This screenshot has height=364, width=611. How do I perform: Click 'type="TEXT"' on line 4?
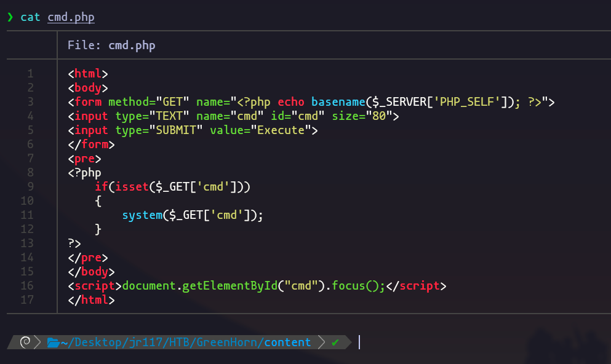pyautogui.click(x=153, y=116)
